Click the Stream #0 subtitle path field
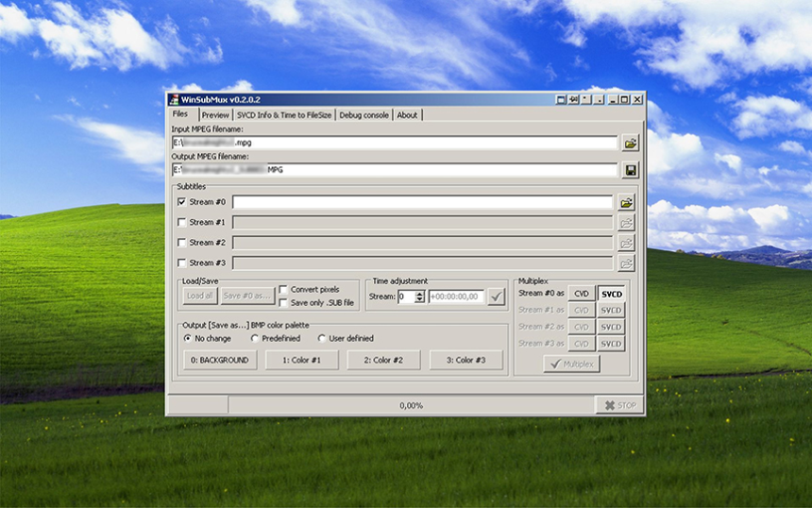 point(423,202)
